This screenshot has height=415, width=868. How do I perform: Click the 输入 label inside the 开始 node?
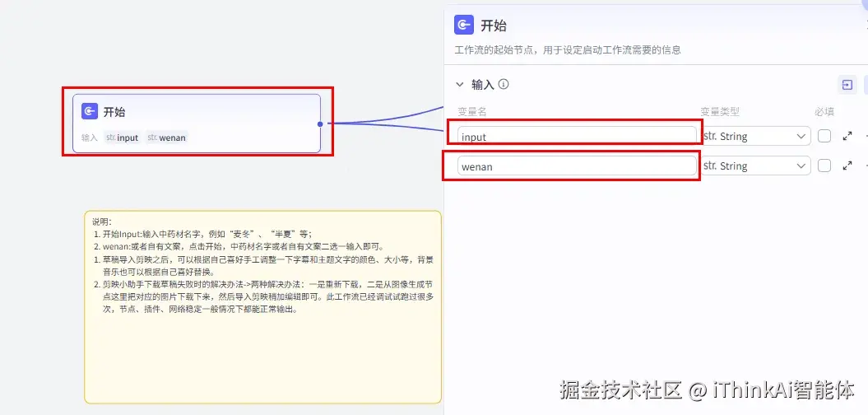point(89,138)
